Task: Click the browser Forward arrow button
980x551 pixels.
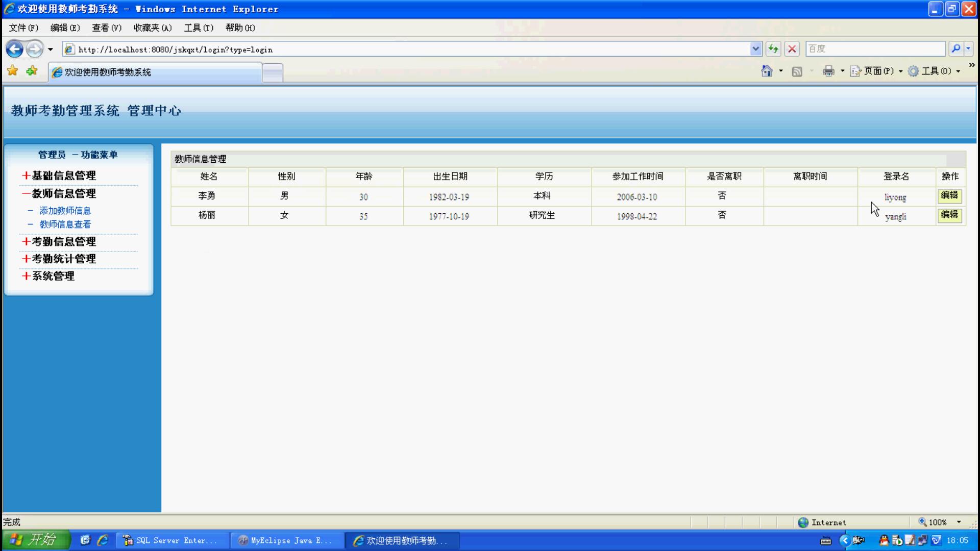Action: point(35,49)
